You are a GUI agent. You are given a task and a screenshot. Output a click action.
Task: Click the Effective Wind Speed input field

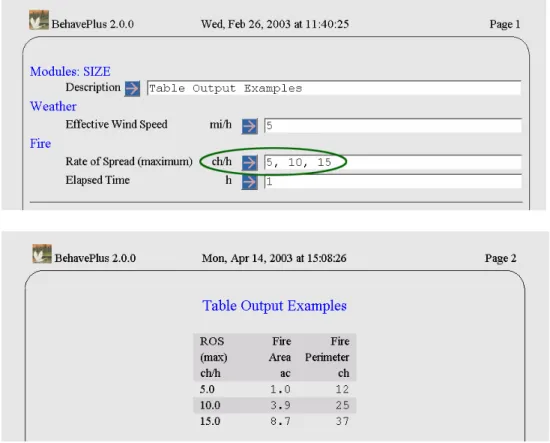tap(393, 126)
